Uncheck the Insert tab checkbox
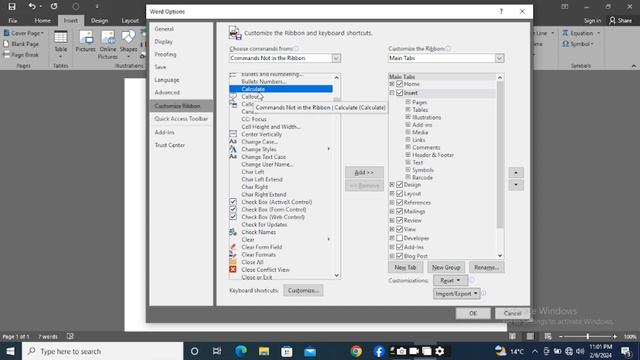Image resolution: width=640 pixels, height=360 pixels. click(400, 93)
